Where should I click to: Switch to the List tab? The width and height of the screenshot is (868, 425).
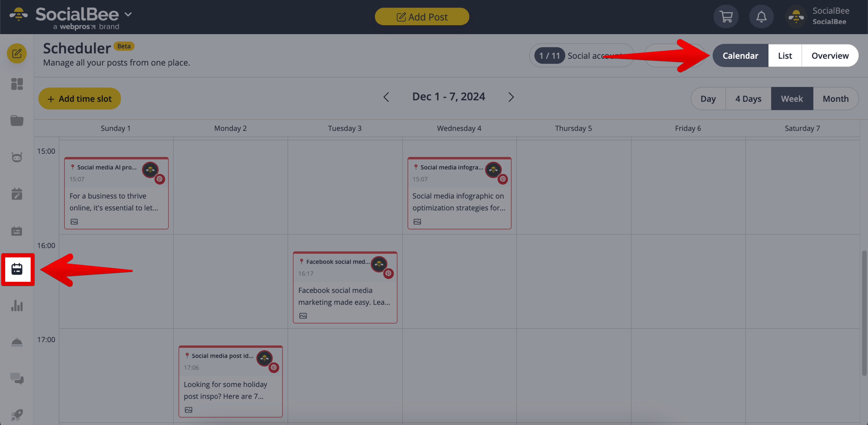[x=784, y=56]
